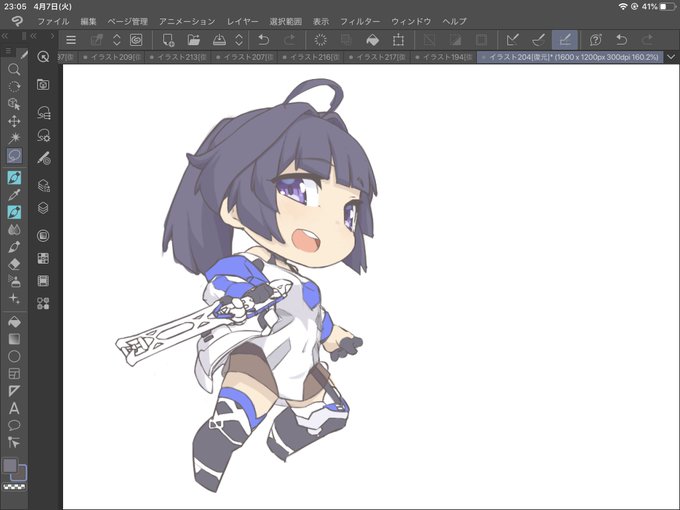
Task: Switch to the イラスト209 canvas tab
Action: pyautogui.click(x=112, y=57)
